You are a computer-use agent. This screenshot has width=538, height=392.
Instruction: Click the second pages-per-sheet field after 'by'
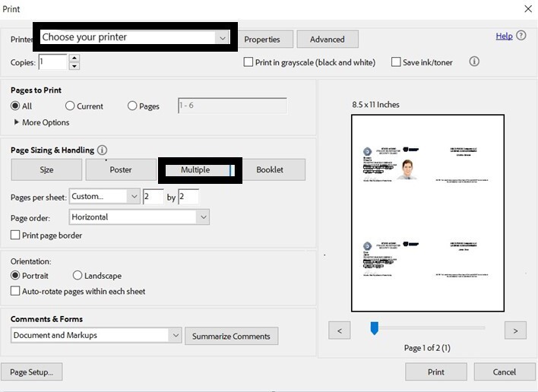click(x=188, y=197)
